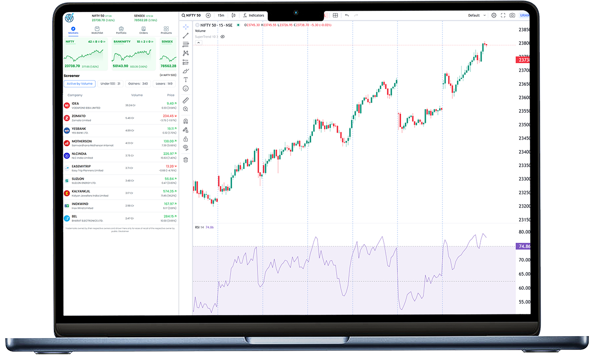Viewport: 595px width, 364px height.
Task: Collapse the indicator legend chevron
Action: [x=198, y=42]
